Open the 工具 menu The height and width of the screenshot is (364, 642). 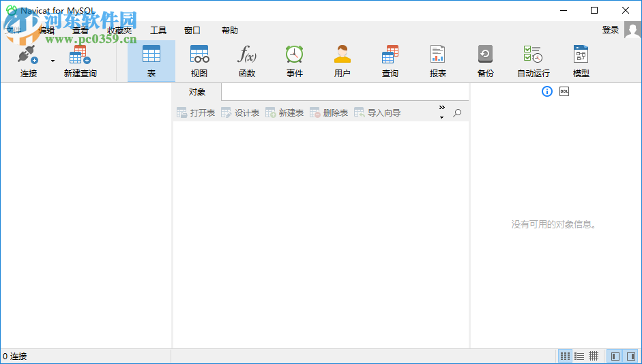click(158, 30)
